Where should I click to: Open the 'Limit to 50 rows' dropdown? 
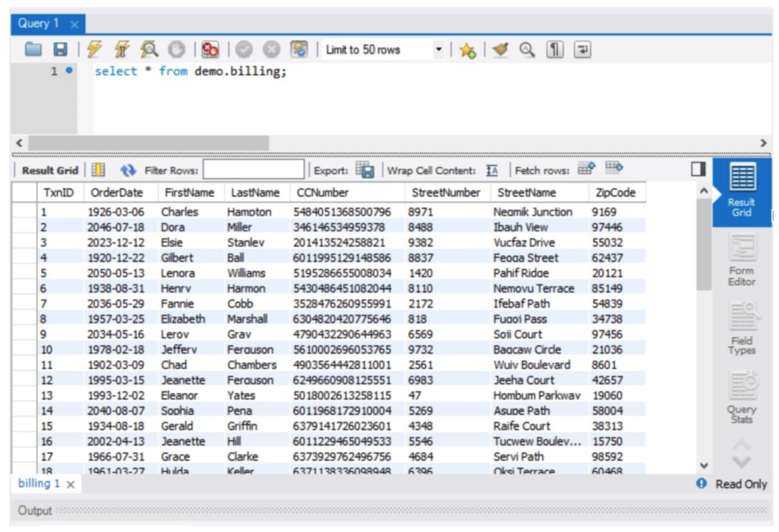[438, 50]
